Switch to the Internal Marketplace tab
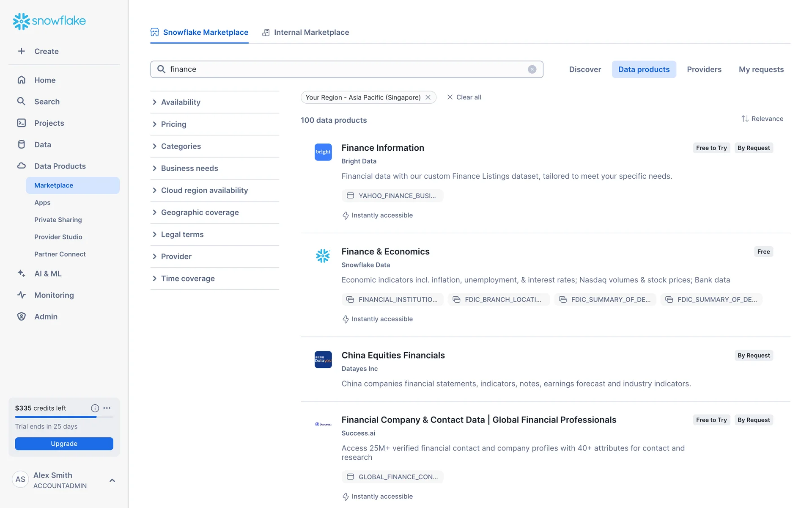 (x=306, y=33)
